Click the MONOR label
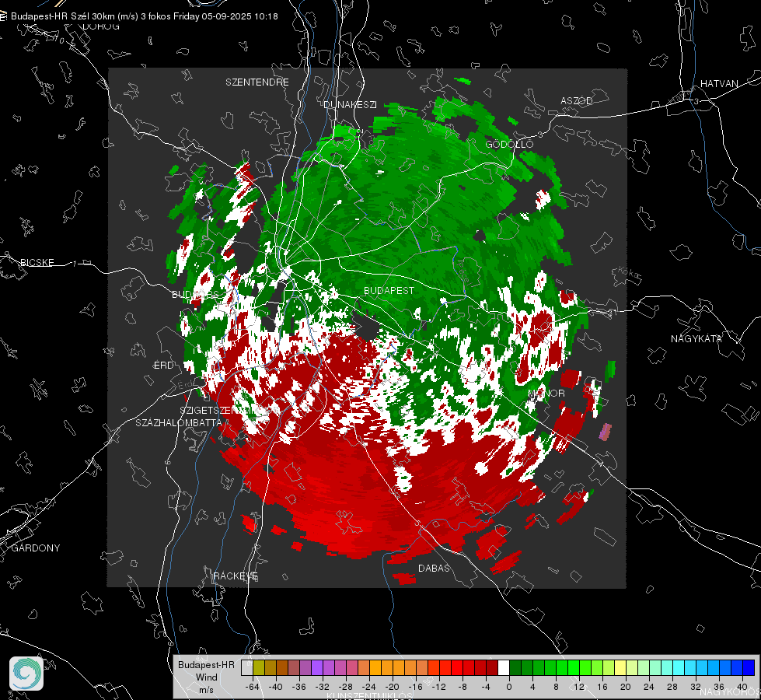This screenshot has height=700, width=761. pyautogui.click(x=546, y=393)
